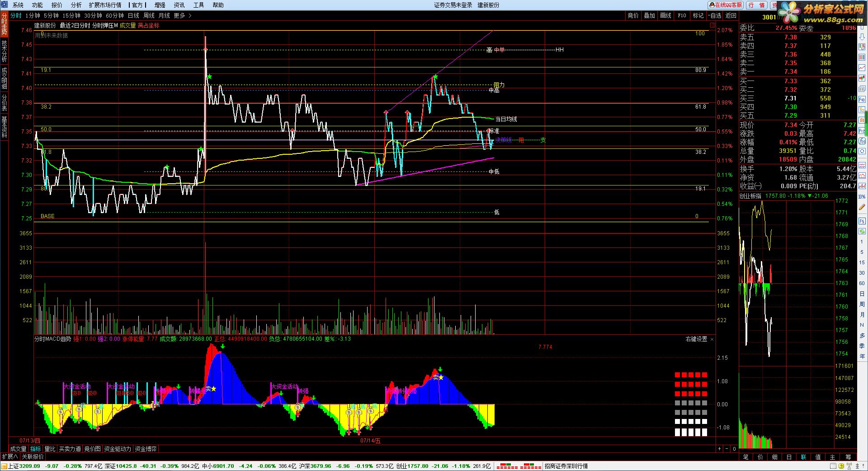Select the 季 quarterly period in right toolbar
868x471 pixels.
[862, 346]
